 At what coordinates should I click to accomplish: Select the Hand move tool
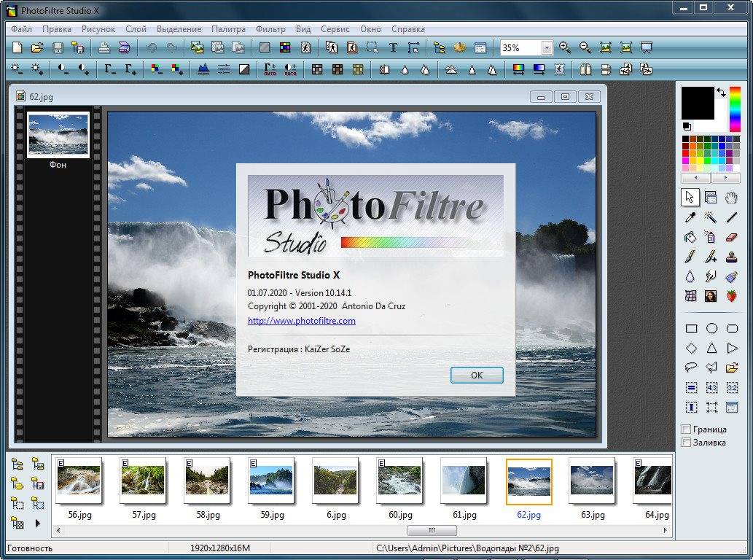(x=731, y=198)
